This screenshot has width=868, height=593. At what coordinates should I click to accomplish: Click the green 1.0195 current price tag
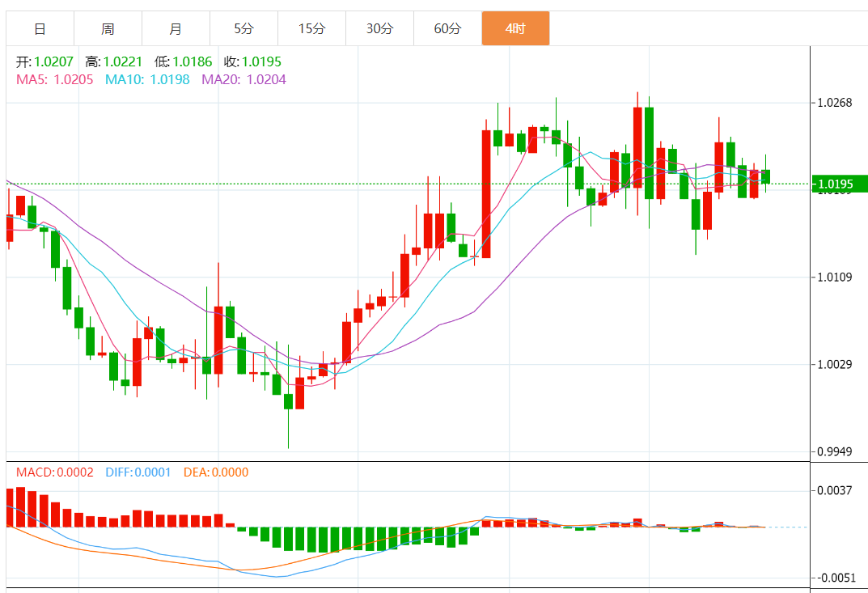(840, 184)
